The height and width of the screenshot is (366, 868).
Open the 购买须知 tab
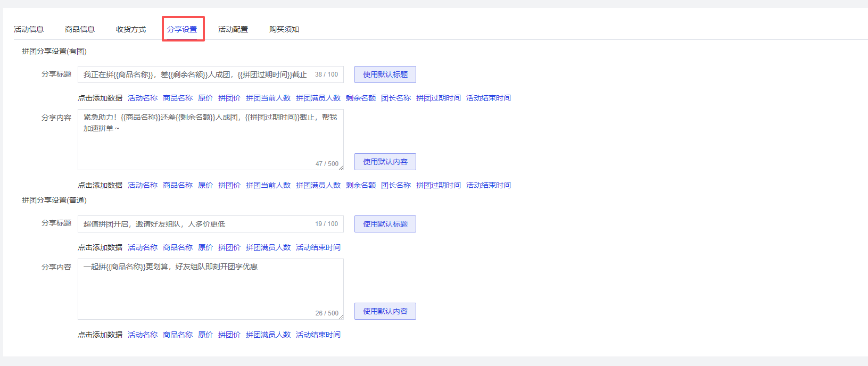284,29
